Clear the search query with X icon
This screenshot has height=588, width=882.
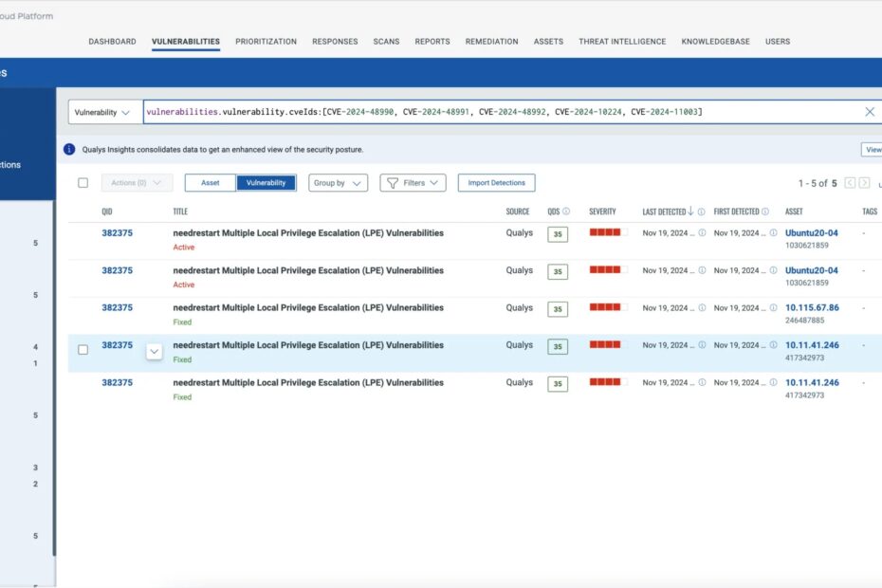[x=869, y=111]
